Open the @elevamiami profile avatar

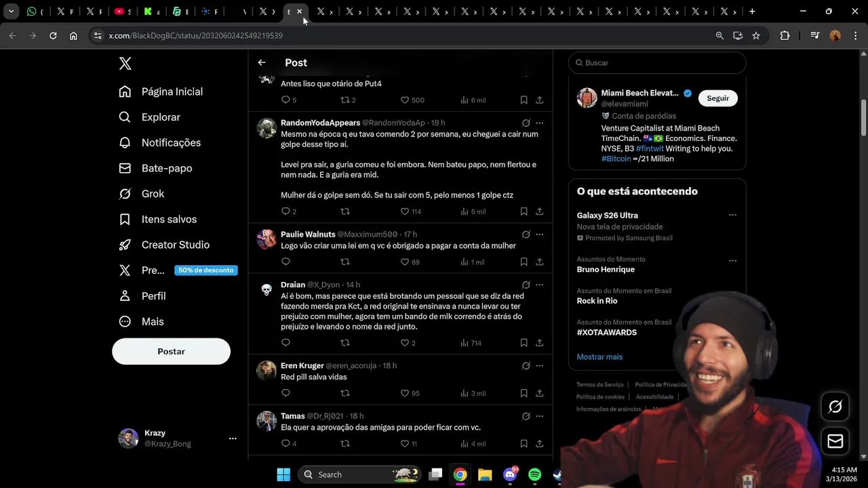pos(587,98)
